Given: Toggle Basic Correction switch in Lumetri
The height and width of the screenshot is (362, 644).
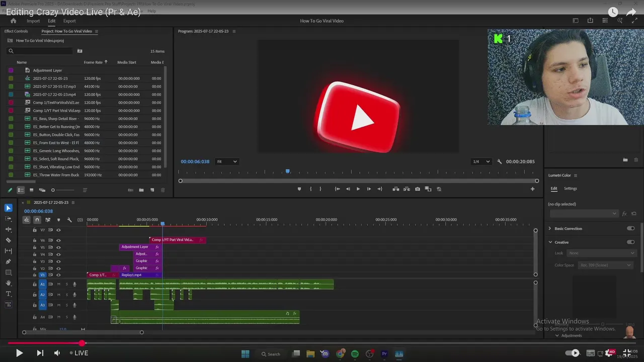Looking at the screenshot, I should tap(630, 228).
